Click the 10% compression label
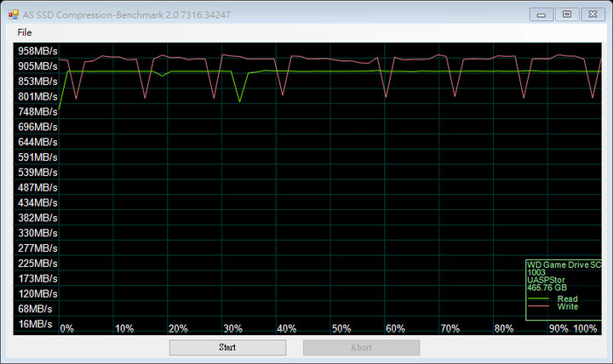Screen dimensions: 613x364 point(124,328)
